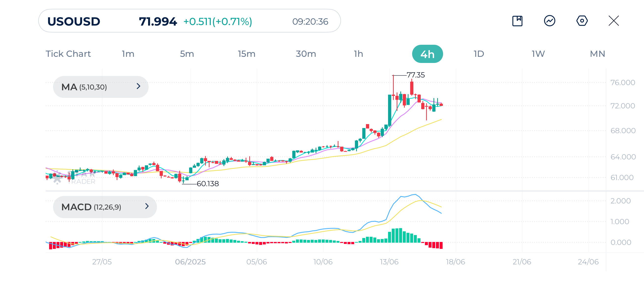Click the active 4h timeframe button
Image resolution: width=644 pixels, height=287 pixels.
tap(427, 54)
